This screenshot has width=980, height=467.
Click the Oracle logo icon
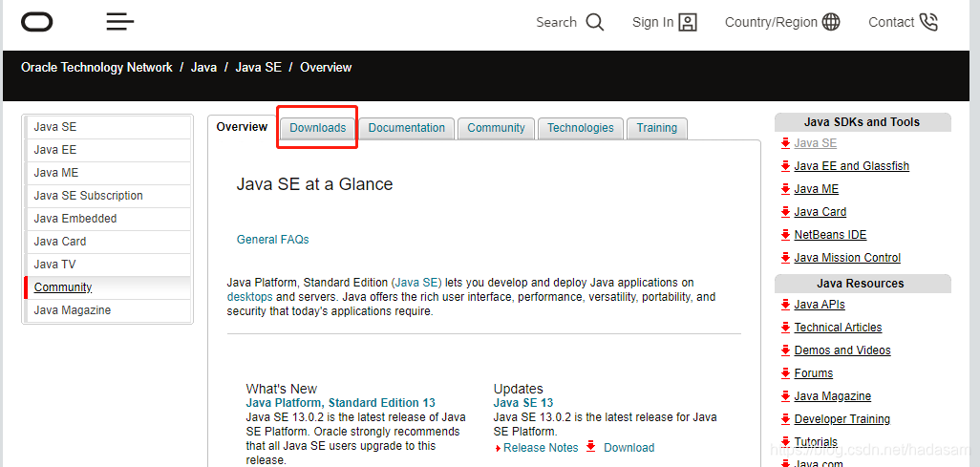click(x=37, y=23)
